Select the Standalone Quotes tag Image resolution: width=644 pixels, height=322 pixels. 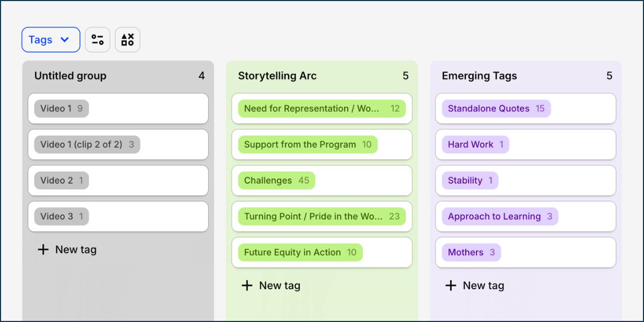coord(496,108)
